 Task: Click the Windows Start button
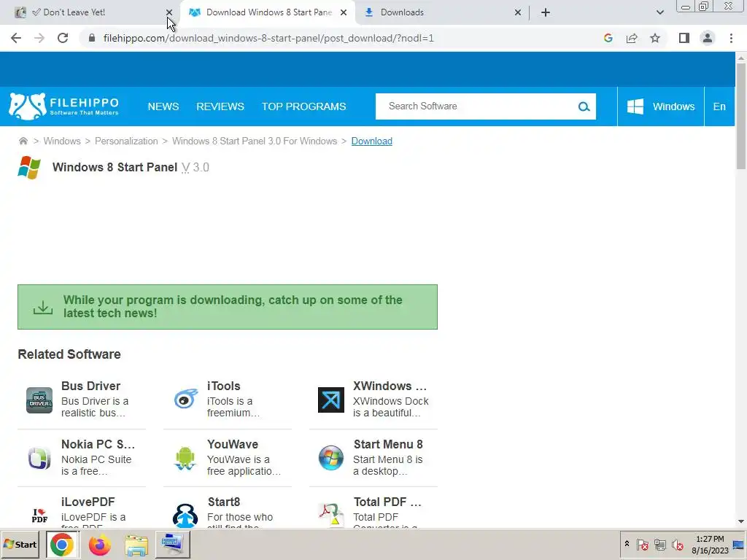[20, 544]
